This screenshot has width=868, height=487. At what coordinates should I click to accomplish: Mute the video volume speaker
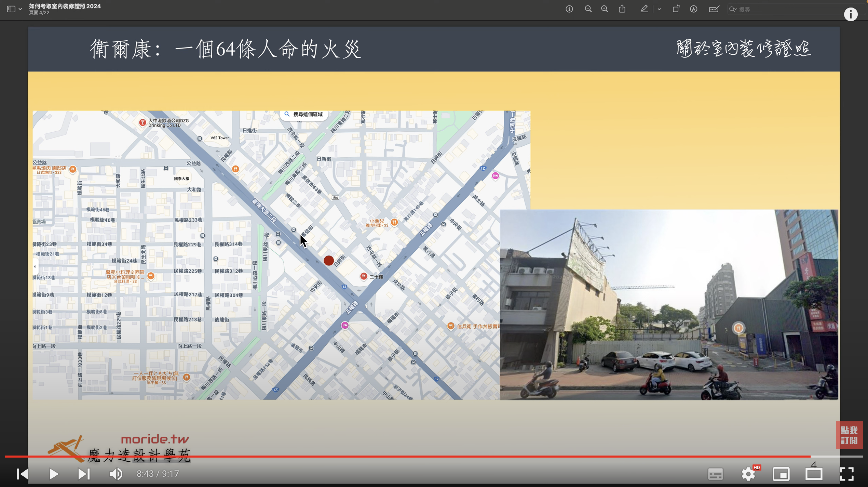tap(116, 474)
